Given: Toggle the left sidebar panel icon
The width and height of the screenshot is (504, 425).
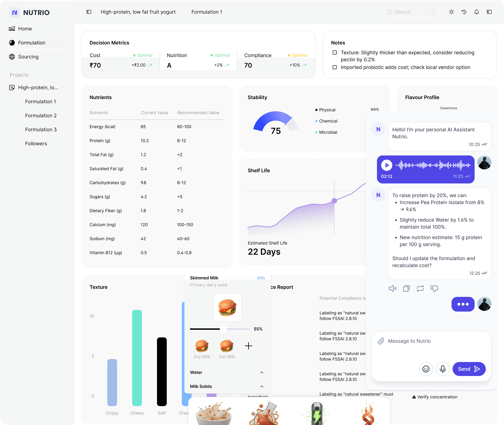Looking at the screenshot, I should [x=89, y=12].
